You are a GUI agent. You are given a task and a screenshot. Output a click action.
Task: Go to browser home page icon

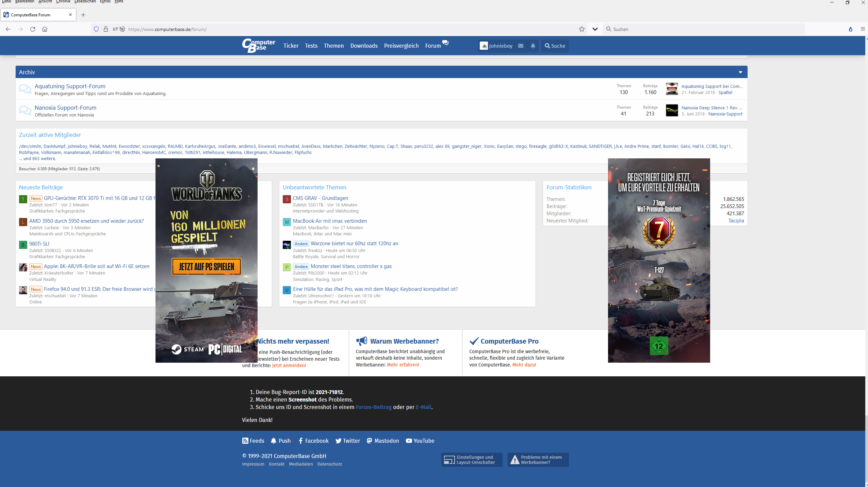click(x=45, y=29)
